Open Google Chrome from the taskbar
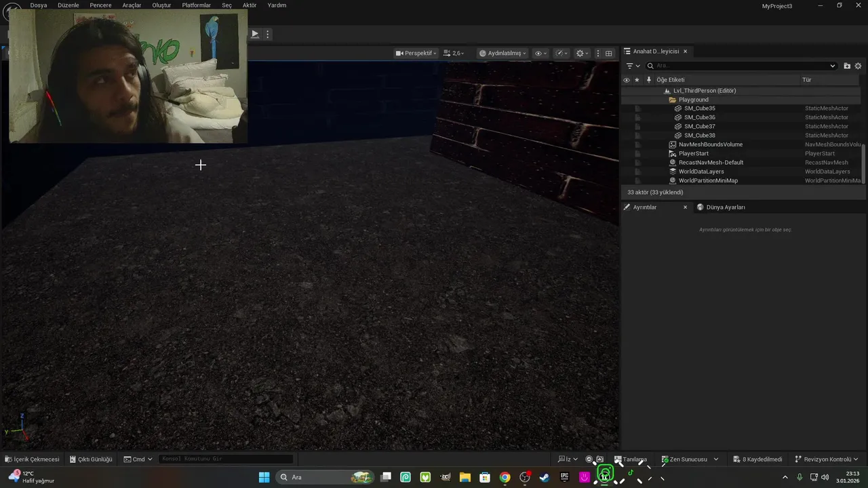Screen dimensions: 868x488 [x=505, y=477]
